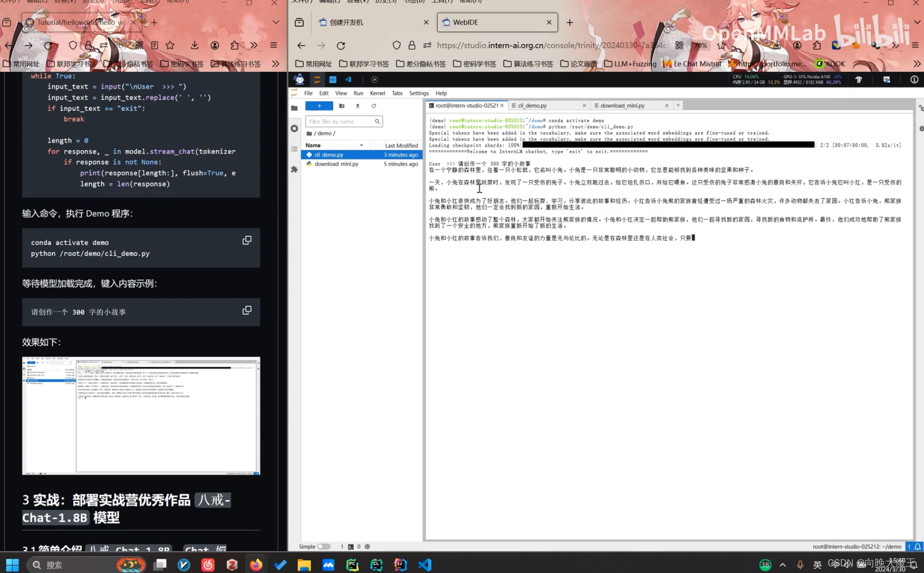Open the JupyterLab Help menu

pyautogui.click(x=441, y=93)
